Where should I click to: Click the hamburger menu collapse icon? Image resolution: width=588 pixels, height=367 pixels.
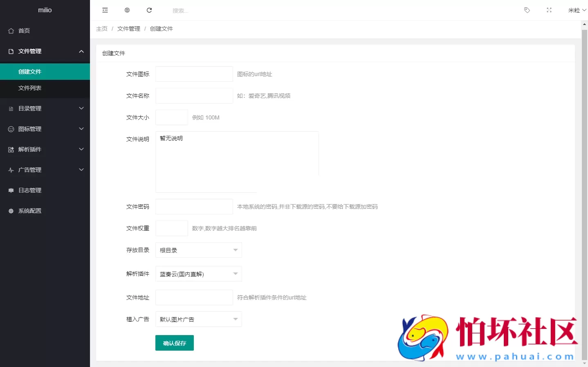(x=105, y=10)
